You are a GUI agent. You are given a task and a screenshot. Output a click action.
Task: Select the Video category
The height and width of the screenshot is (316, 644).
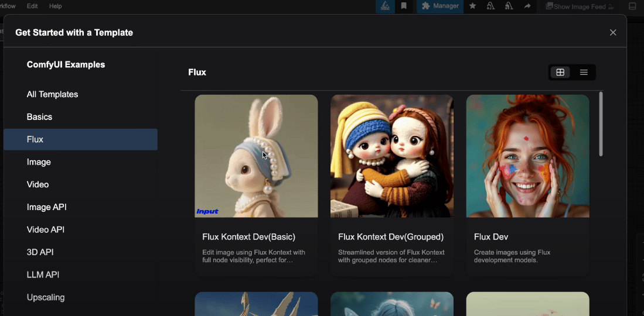click(x=80, y=185)
